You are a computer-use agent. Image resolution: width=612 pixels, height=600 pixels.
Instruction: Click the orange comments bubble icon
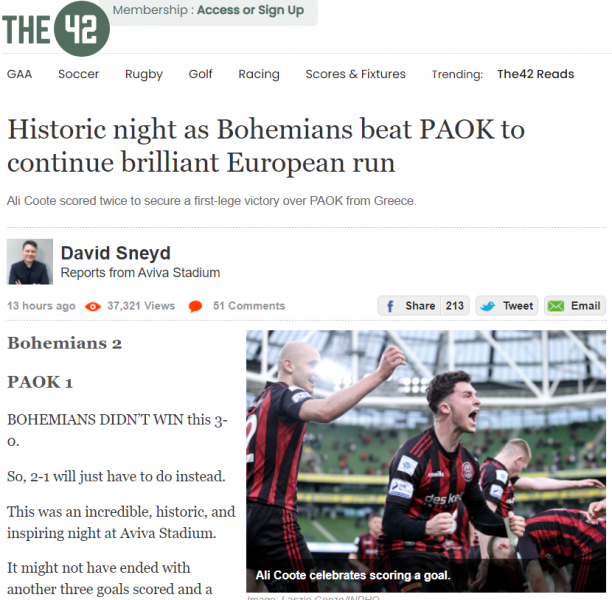pyautogui.click(x=195, y=306)
